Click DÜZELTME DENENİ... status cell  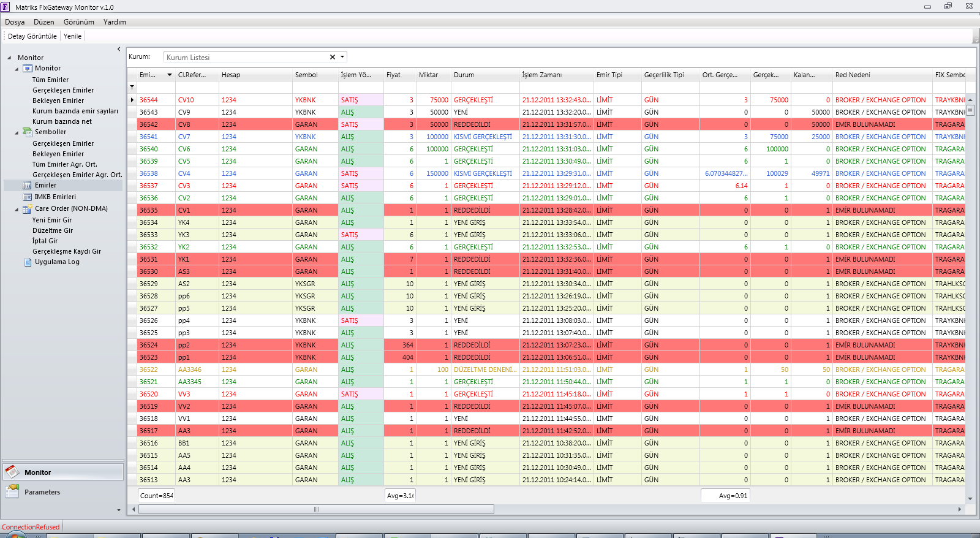485,369
